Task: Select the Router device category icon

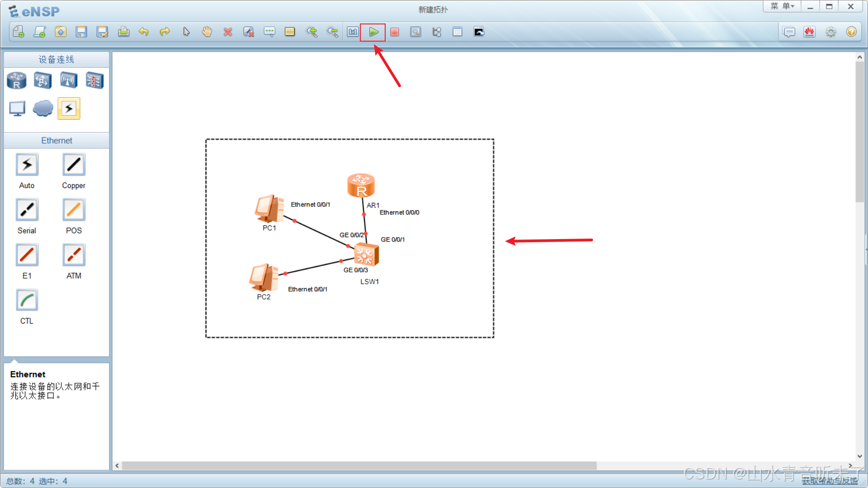Action: [x=17, y=81]
